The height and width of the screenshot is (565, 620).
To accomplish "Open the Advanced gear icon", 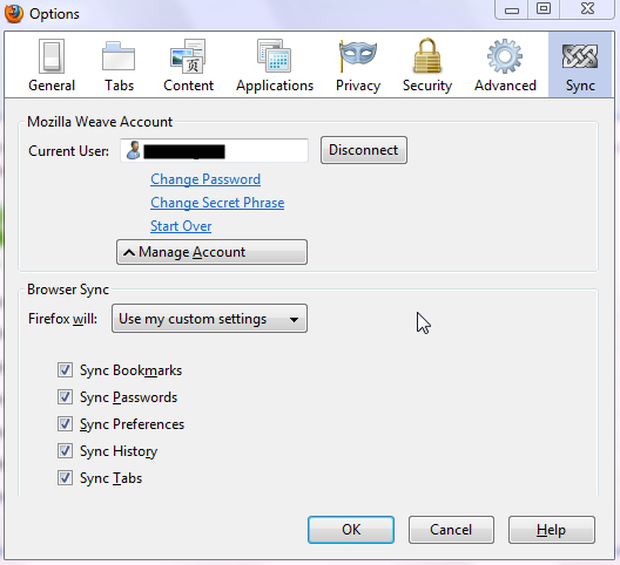I will click(505, 57).
